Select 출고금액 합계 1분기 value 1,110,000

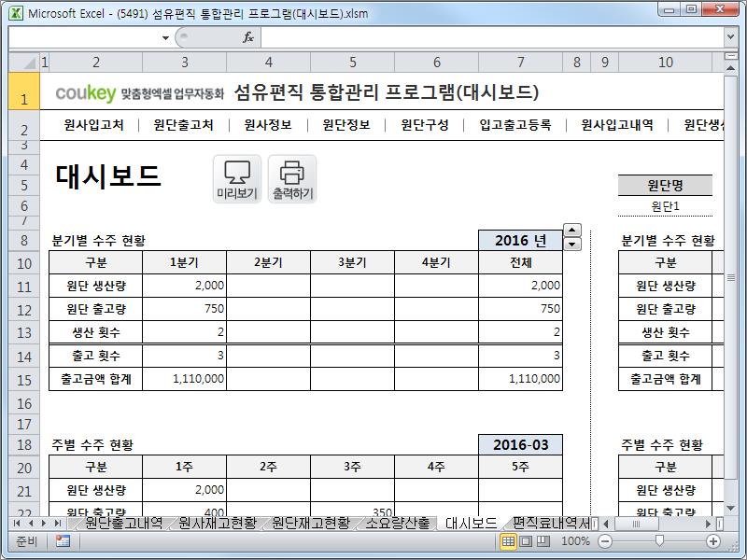pyautogui.click(x=184, y=379)
